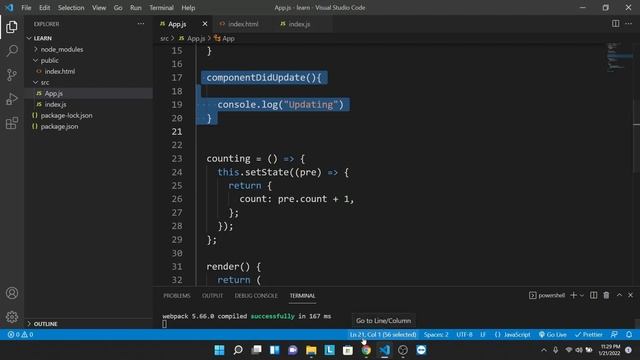
Task: Select the TERMINAL panel tab
Action: (x=302, y=296)
